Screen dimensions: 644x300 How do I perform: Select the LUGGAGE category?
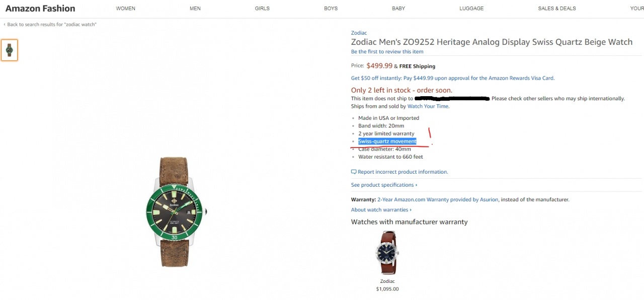coord(471,9)
